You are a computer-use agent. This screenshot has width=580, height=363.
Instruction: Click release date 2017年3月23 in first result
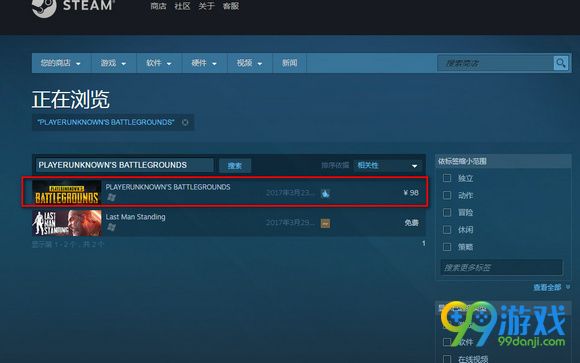click(x=290, y=193)
